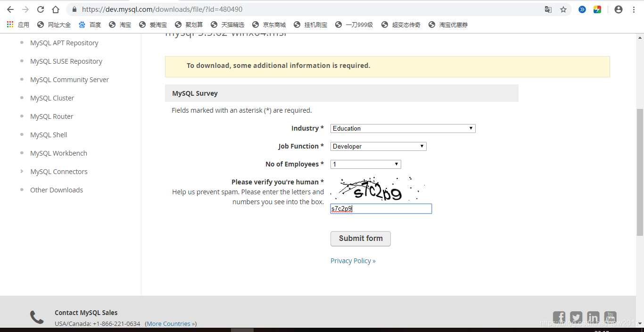Viewport: 644px width, 332px height.
Task: Open MySQL SUSE Repository in sidebar
Action: pyautogui.click(x=66, y=61)
